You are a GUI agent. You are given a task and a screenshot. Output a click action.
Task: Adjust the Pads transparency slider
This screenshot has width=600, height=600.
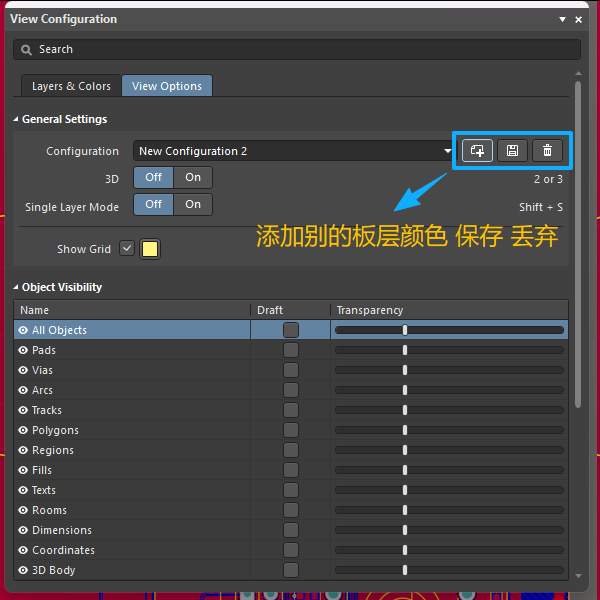coord(449,350)
